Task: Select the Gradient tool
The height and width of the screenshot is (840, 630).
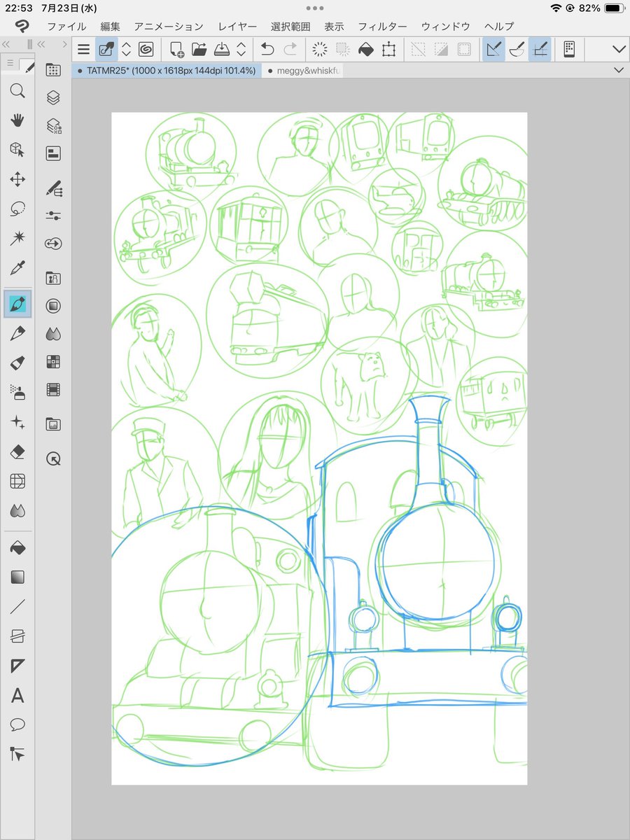Action: 17,577
